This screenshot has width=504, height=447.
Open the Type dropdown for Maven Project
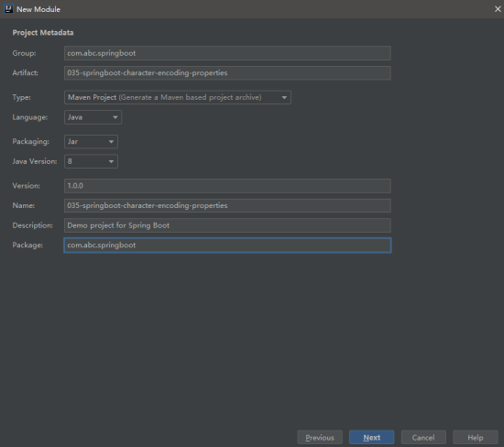coord(178,97)
